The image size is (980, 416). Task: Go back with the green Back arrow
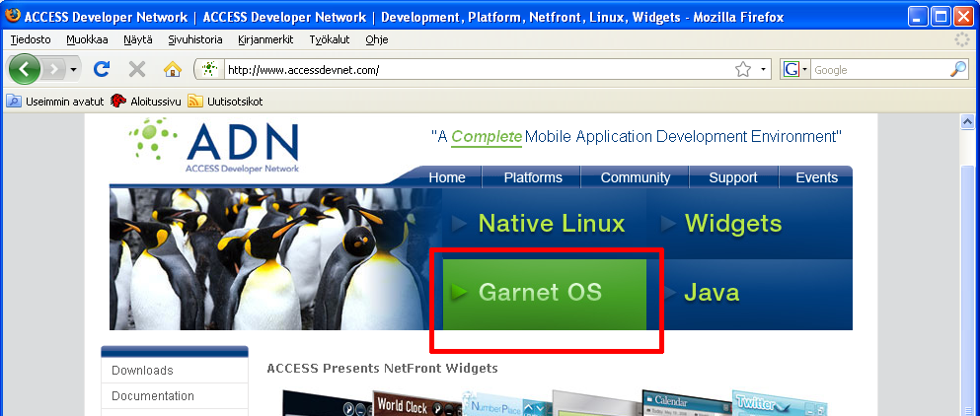pos(24,69)
